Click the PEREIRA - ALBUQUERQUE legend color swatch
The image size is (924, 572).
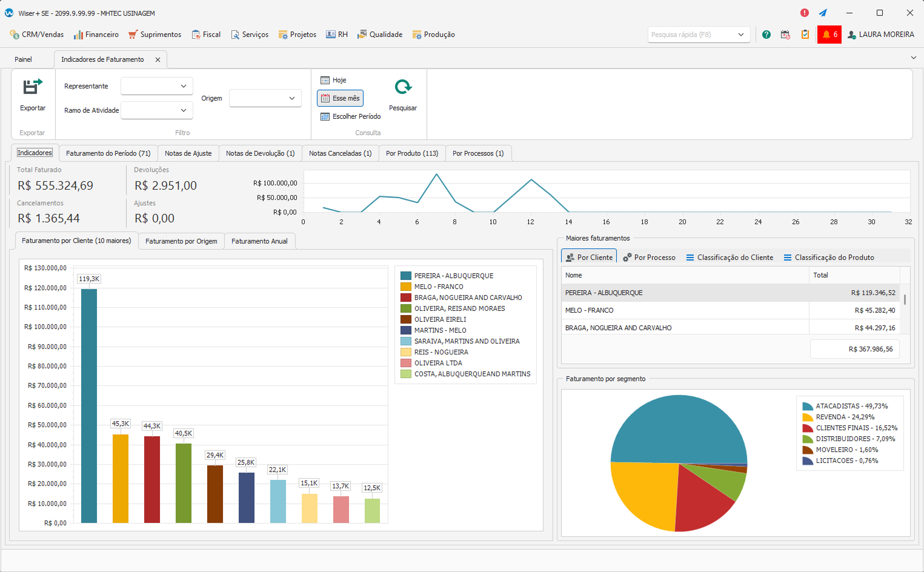(406, 276)
